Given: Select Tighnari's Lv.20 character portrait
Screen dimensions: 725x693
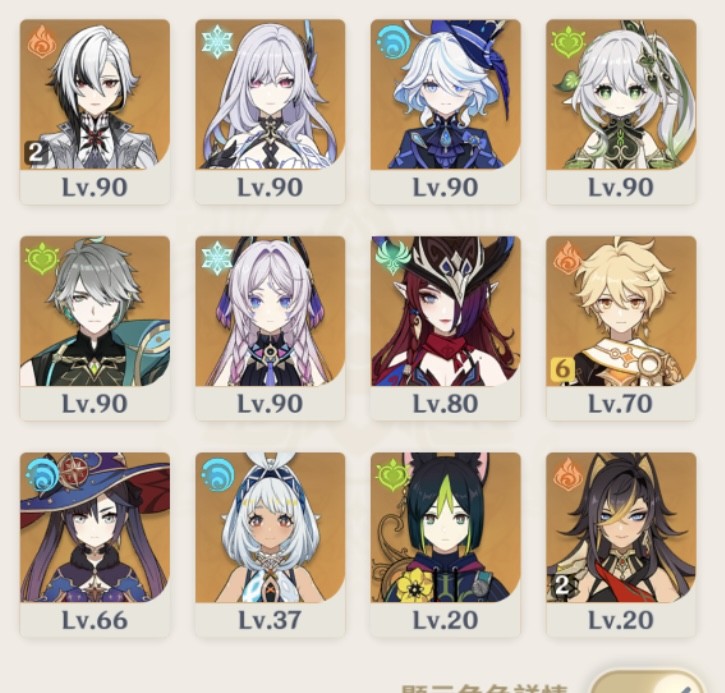Looking at the screenshot, I should pyautogui.click(x=445, y=527).
